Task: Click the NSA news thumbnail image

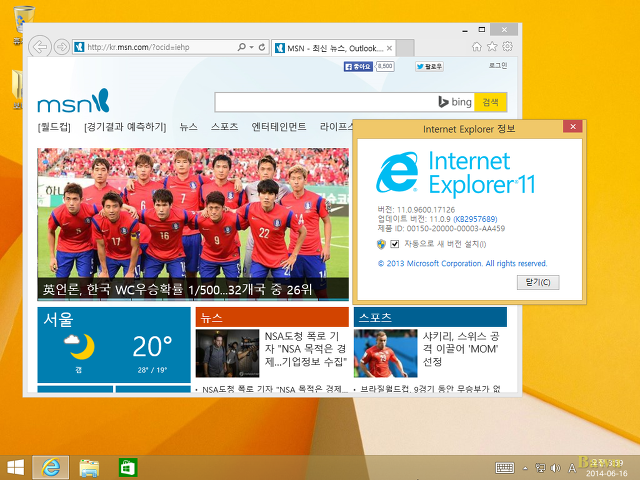Action: tap(227, 353)
